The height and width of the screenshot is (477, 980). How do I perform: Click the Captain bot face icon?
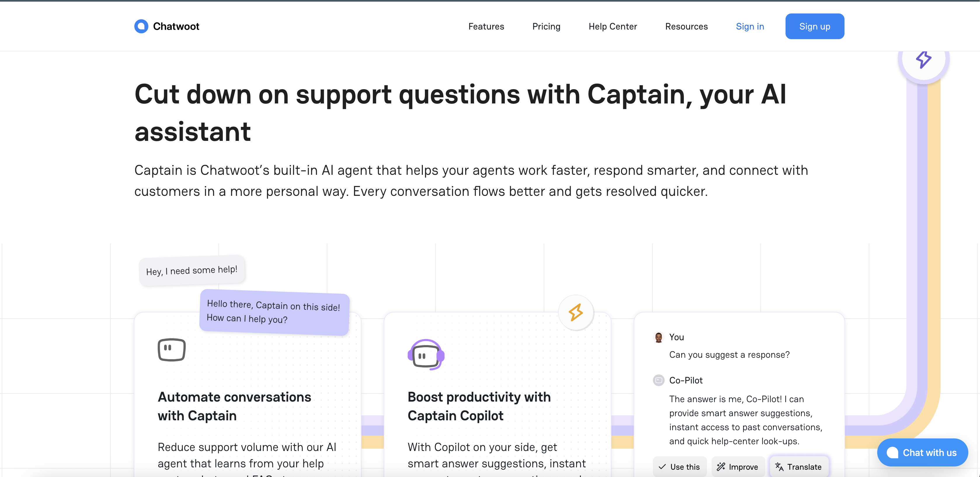point(172,350)
